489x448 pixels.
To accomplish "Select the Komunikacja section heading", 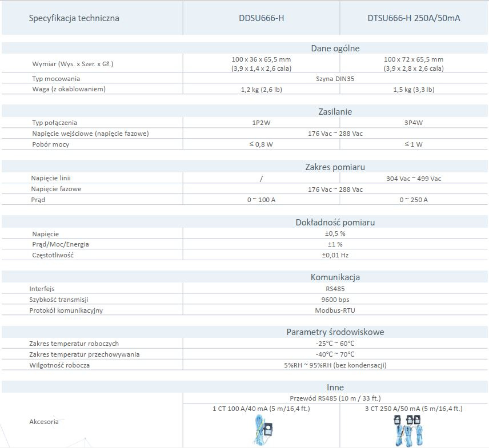I will click(x=335, y=277).
